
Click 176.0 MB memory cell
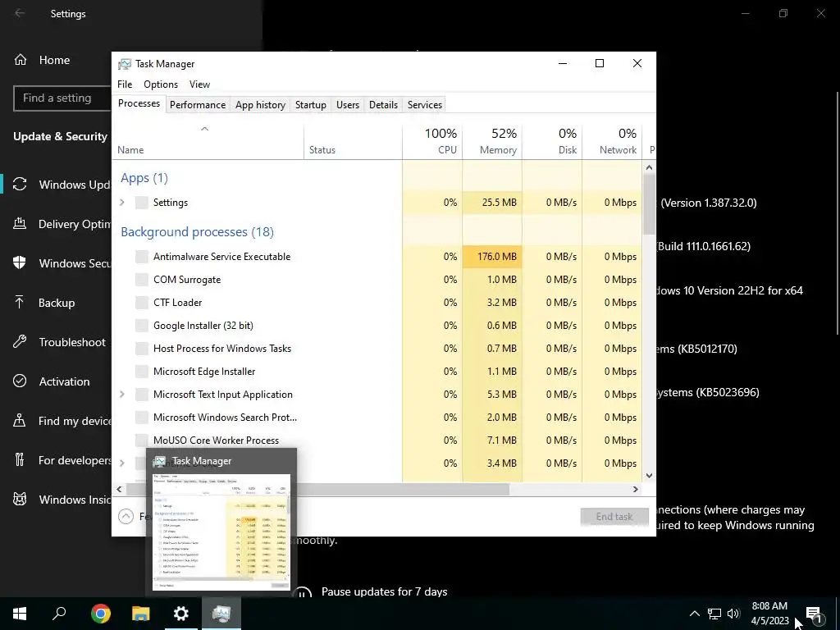pos(492,257)
